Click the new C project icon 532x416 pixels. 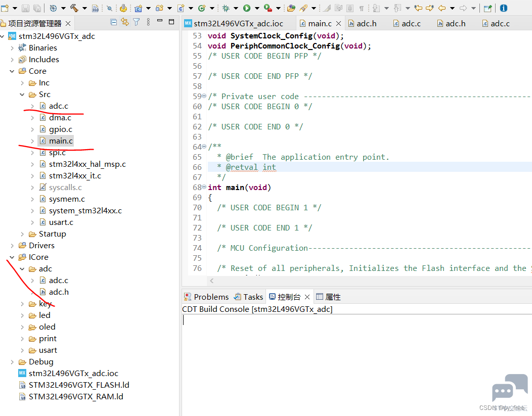click(x=138, y=8)
